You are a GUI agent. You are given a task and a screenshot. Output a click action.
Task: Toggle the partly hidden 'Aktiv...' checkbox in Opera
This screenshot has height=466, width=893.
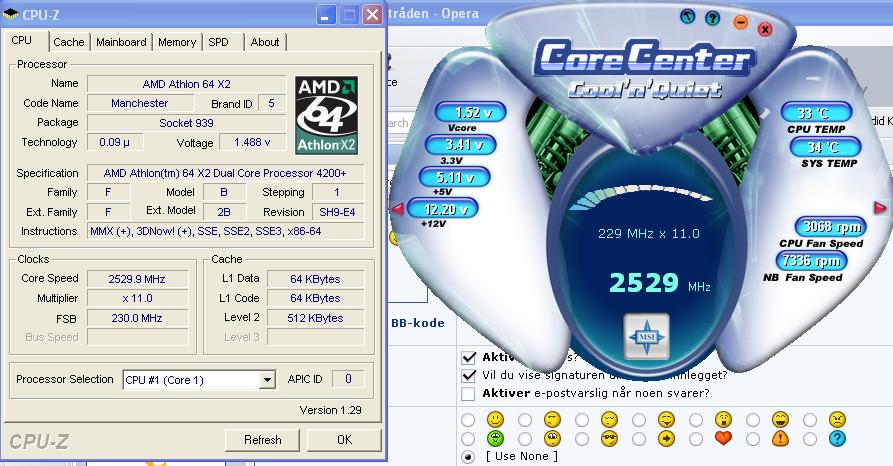pyautogui.click(x=468, y=357)
